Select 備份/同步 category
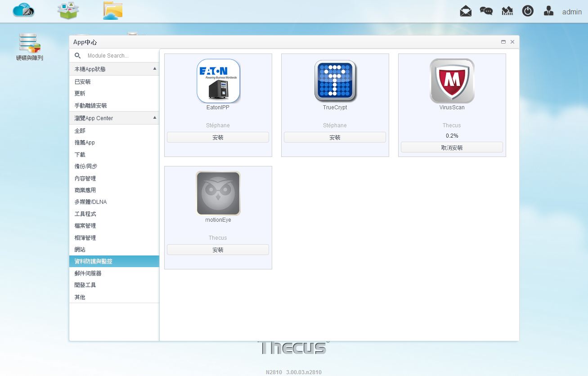 114,166
